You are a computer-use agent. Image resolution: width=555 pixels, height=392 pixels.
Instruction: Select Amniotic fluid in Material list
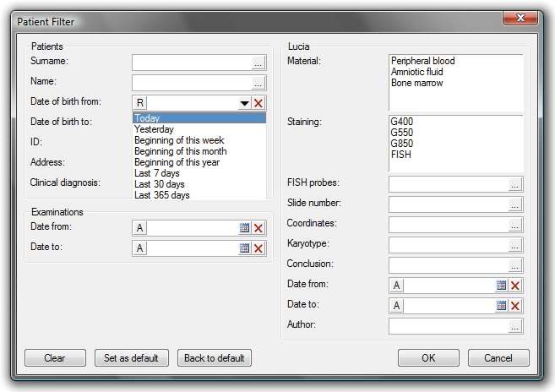click(x=417, y=72)
